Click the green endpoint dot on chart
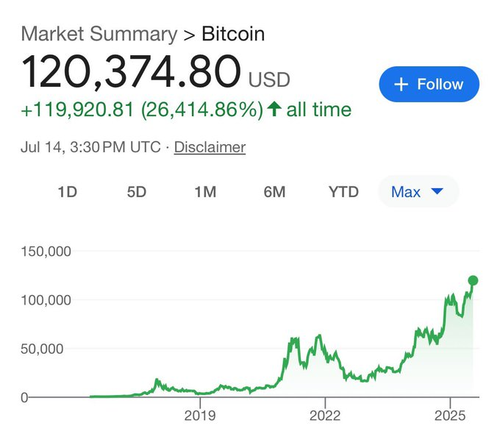 pos(473,281)
